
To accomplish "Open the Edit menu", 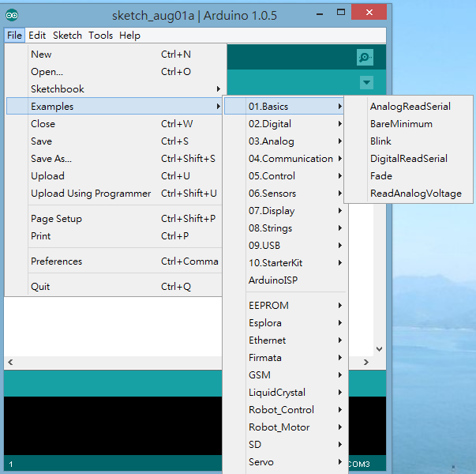I will point(37,36).
